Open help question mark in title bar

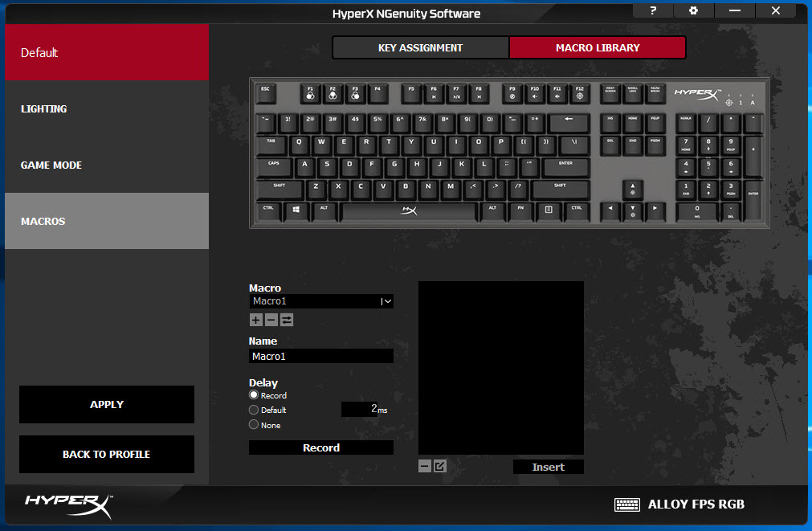(653, 10)
